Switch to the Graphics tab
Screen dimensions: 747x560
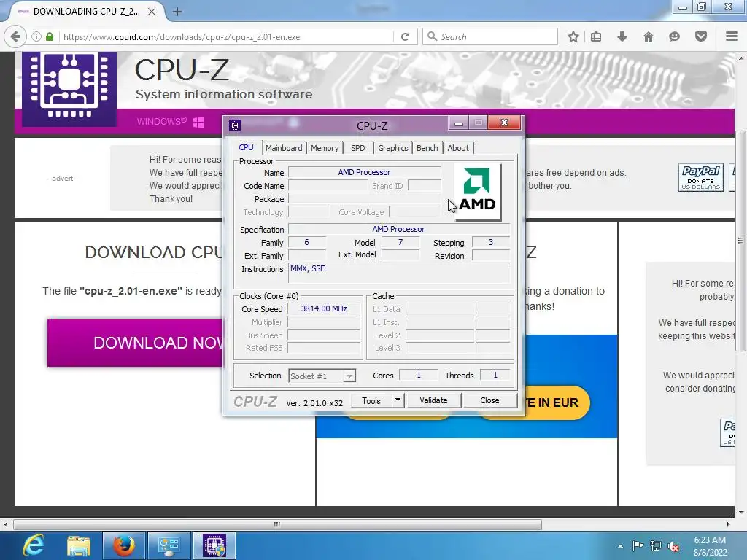393,148
